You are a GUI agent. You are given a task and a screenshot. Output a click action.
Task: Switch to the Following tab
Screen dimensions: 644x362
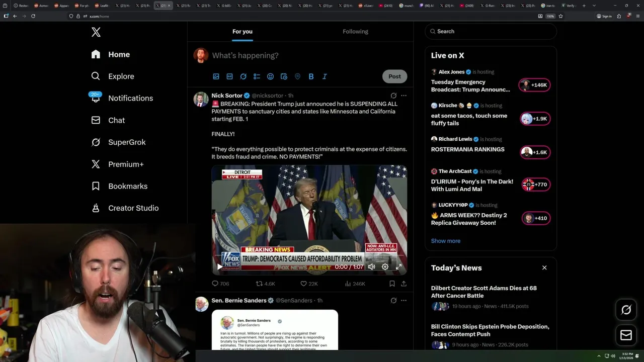[x=355, y=31]
